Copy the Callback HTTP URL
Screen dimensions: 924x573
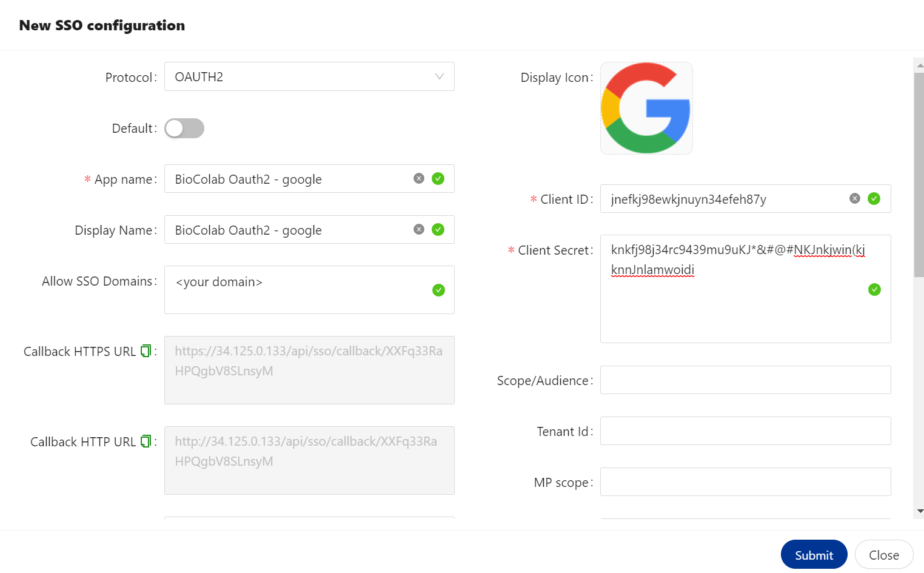pyautogui.click(x=146, y=441)
